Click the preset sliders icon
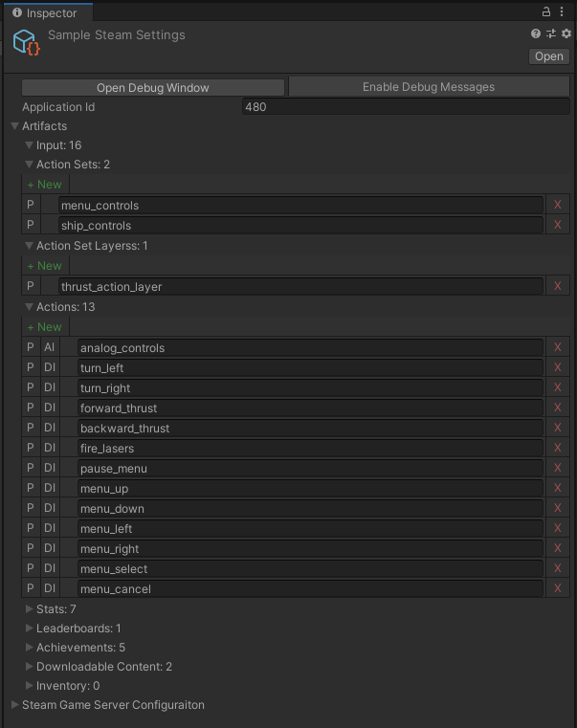Image resolution: width=577 pixels, height=728 pixels. coord(551,33)
